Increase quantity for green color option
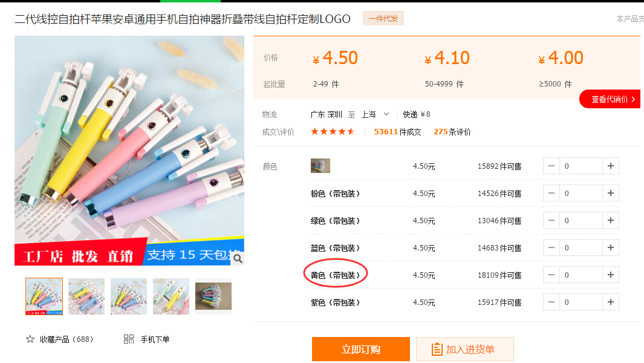Viewport: 644px width, 363px height. [610, 220]
